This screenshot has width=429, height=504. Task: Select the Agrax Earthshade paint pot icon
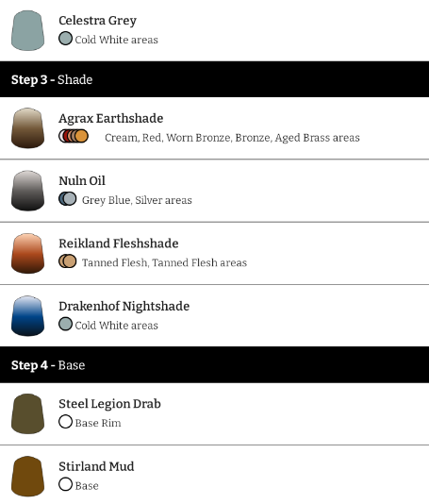click(x=27, y=128)
